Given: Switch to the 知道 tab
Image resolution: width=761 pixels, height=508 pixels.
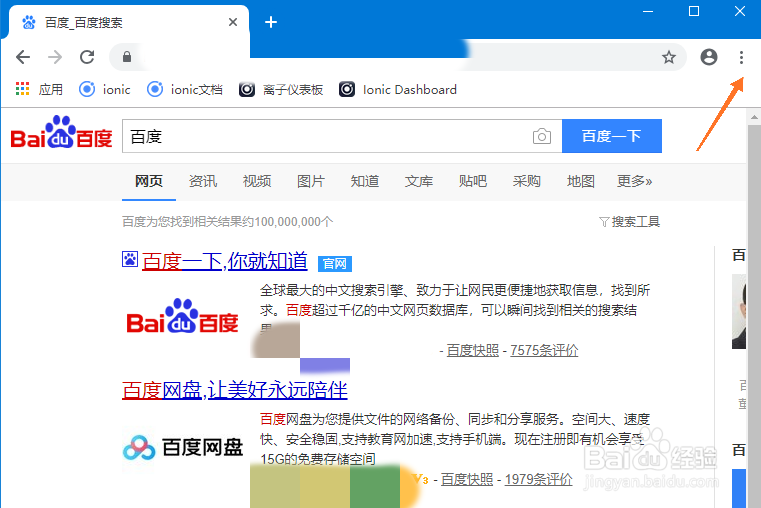Looking at the screenshot, I should tap(365, 181).
